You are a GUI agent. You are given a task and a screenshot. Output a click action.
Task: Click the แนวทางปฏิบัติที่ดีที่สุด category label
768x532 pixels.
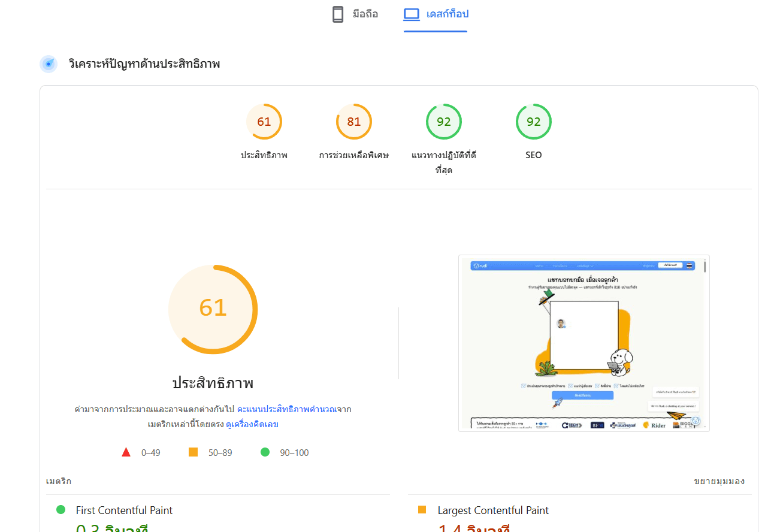[444, 162]
